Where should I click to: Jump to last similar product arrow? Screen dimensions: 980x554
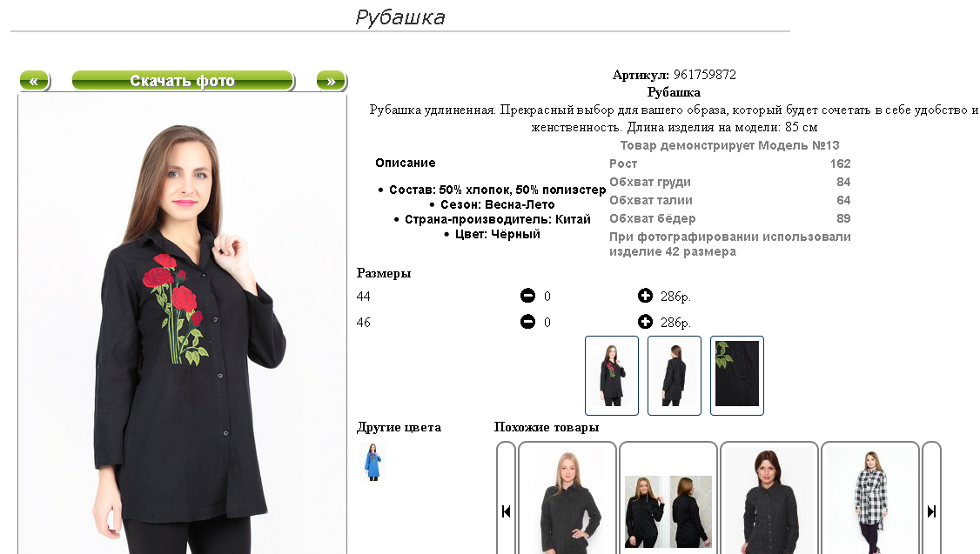[931, 511]
